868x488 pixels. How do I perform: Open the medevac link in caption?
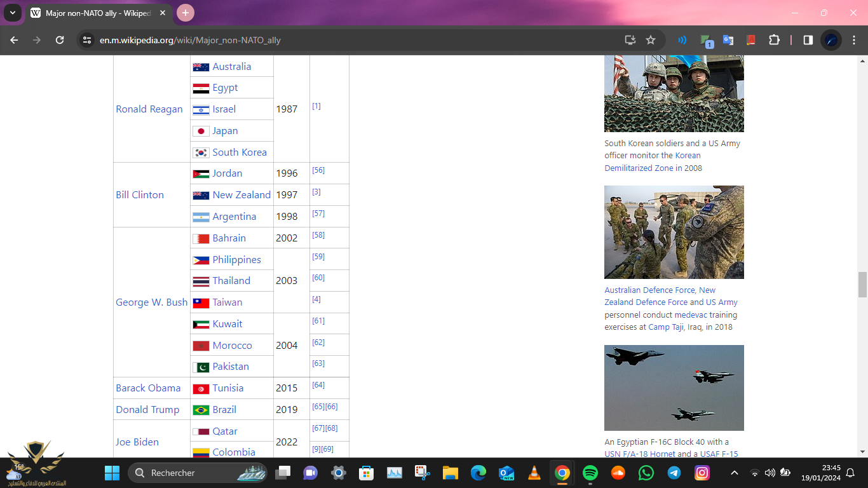691,315
